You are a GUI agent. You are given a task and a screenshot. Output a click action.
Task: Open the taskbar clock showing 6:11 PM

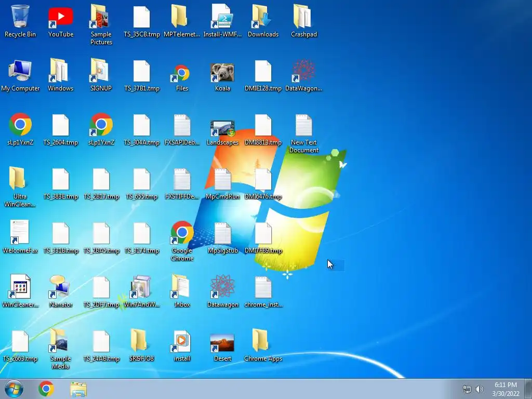point(506,389)
